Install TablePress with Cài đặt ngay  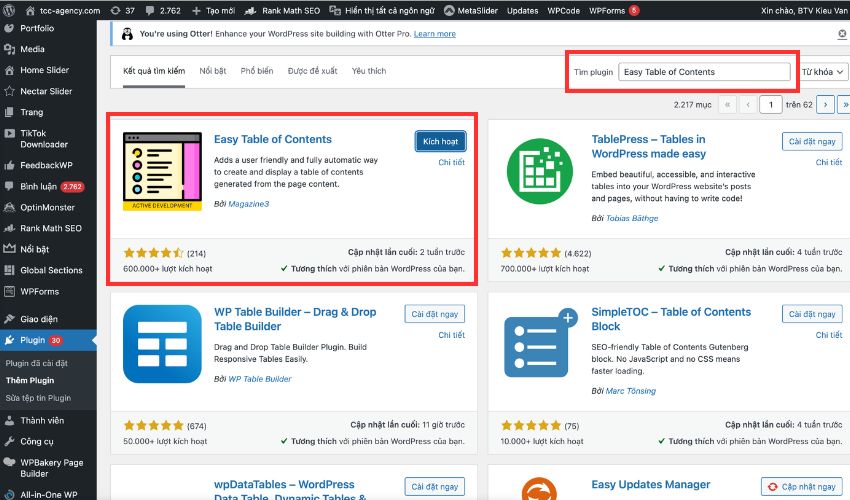tap(812, 142)
